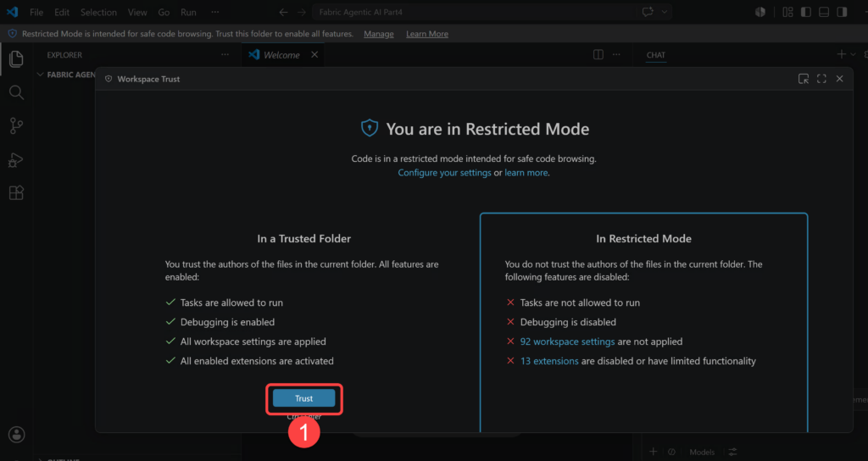Open the Configure your settings link
The width and height of the screenshot is (868, 461).
pyautogui.click(x=444, y=173)
